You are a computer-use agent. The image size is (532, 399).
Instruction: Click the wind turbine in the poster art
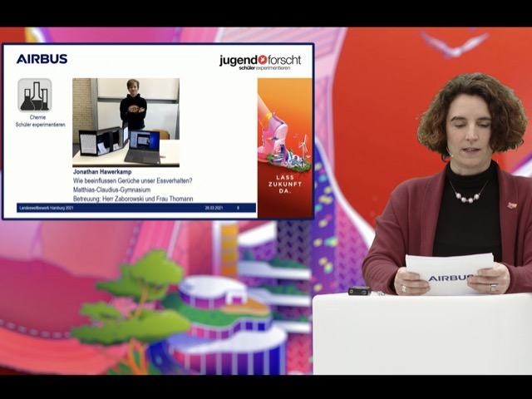(303, 145)
